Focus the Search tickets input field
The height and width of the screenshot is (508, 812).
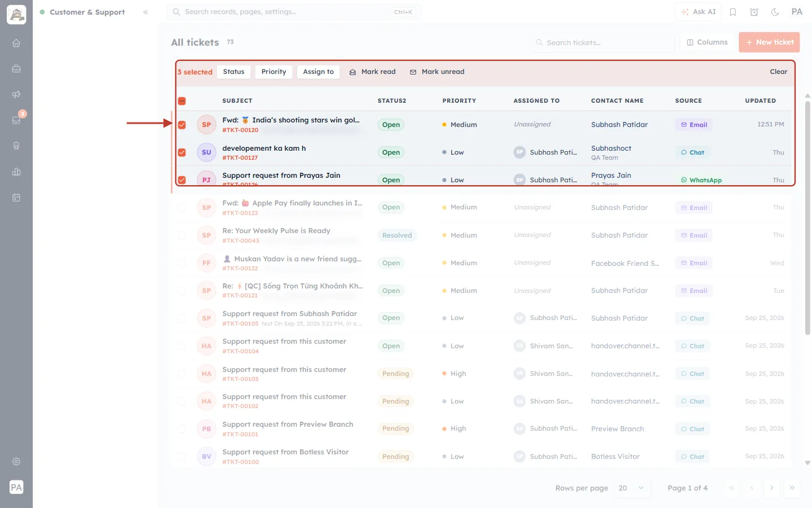tap(603, 42)
